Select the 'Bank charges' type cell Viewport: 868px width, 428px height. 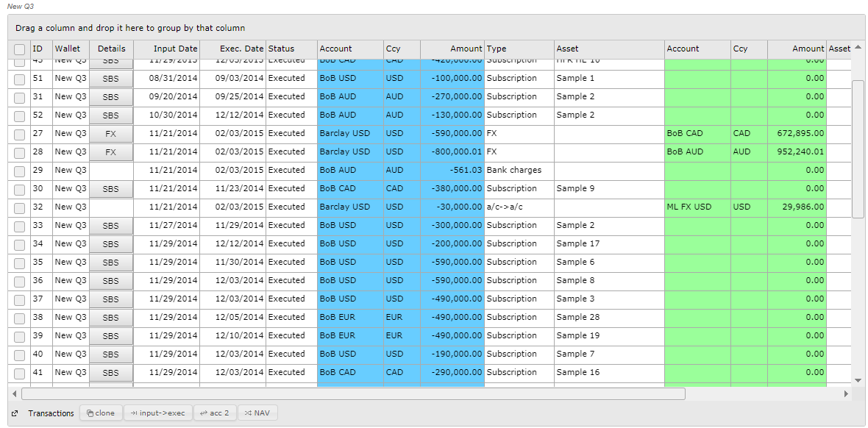[519, 170]
